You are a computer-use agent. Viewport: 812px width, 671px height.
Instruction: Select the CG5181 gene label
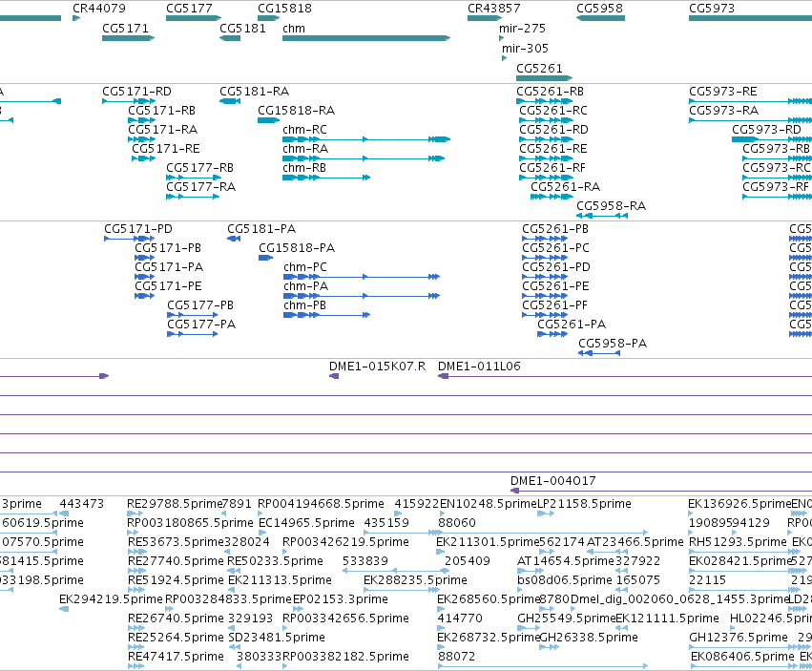coord(242,29)
